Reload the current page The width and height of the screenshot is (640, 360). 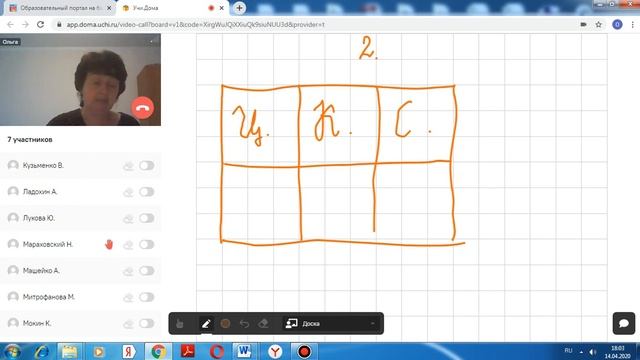40,24
